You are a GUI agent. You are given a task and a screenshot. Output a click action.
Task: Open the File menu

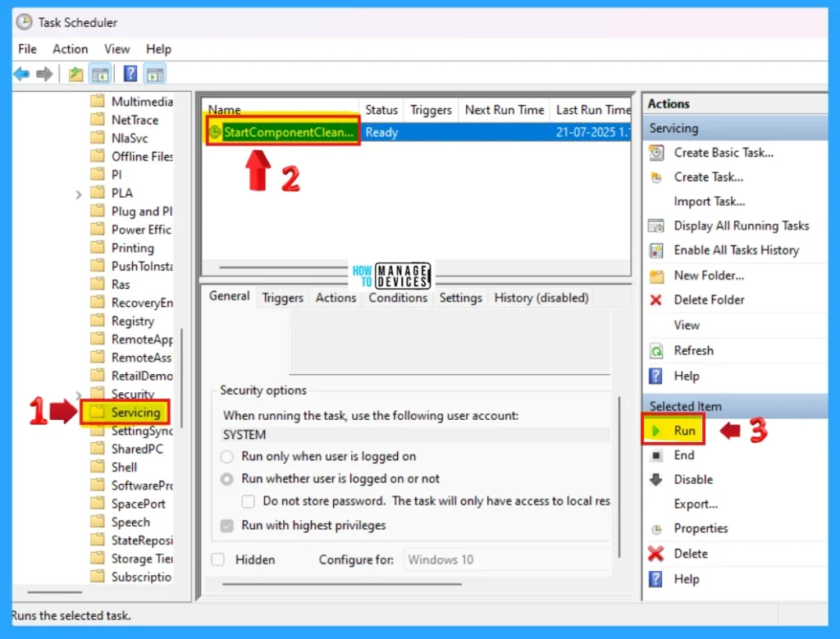tap(27, 49)
